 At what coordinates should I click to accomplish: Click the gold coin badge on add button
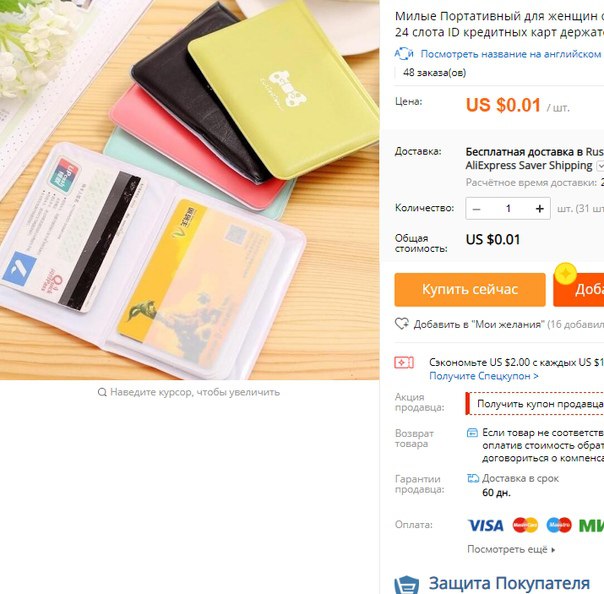pyautogui.click(x=565, y=274)
